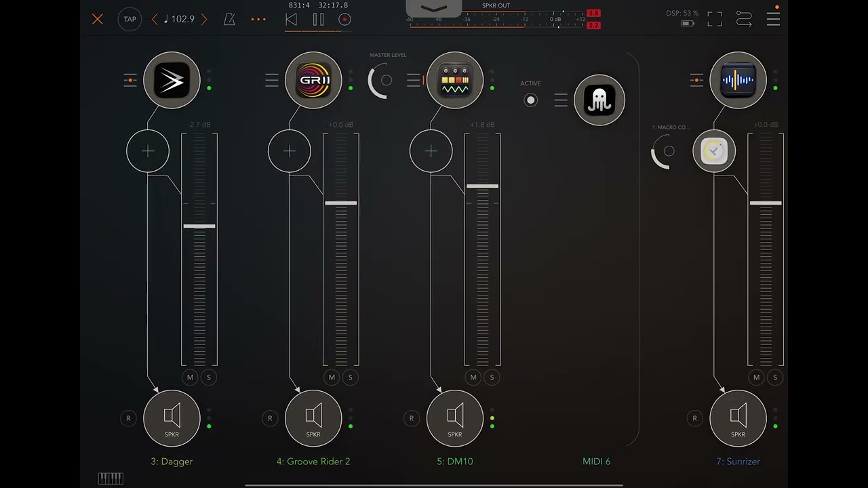
Task: Open the main hamburger menu
Action: 773,19
